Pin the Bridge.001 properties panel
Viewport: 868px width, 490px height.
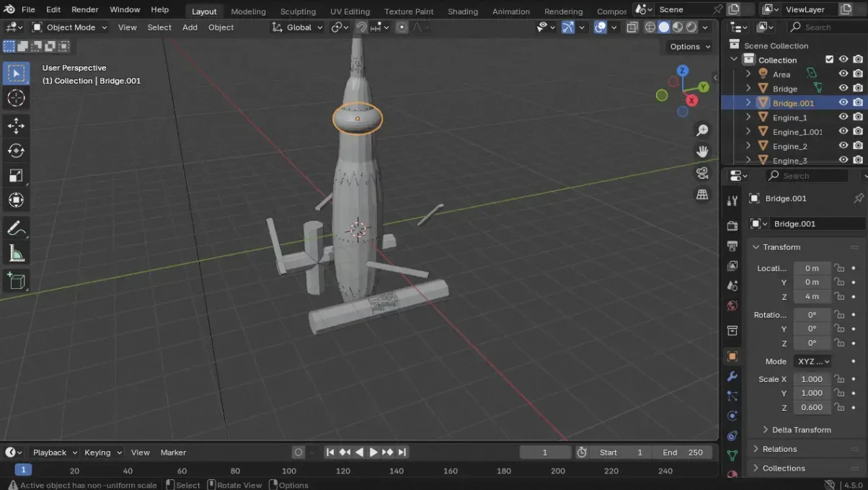(858, 198)
